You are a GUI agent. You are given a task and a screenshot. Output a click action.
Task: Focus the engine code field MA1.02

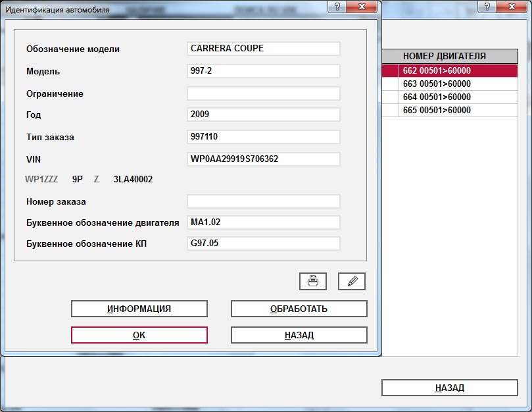263,222
